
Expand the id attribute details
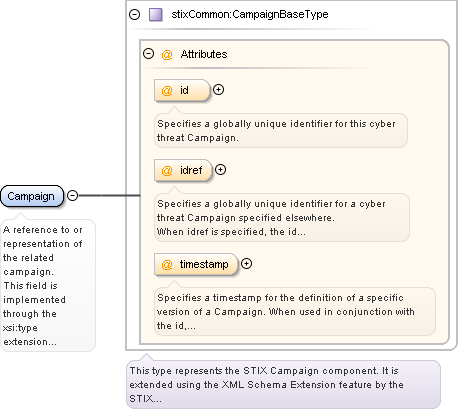click(x=218, y=90)
